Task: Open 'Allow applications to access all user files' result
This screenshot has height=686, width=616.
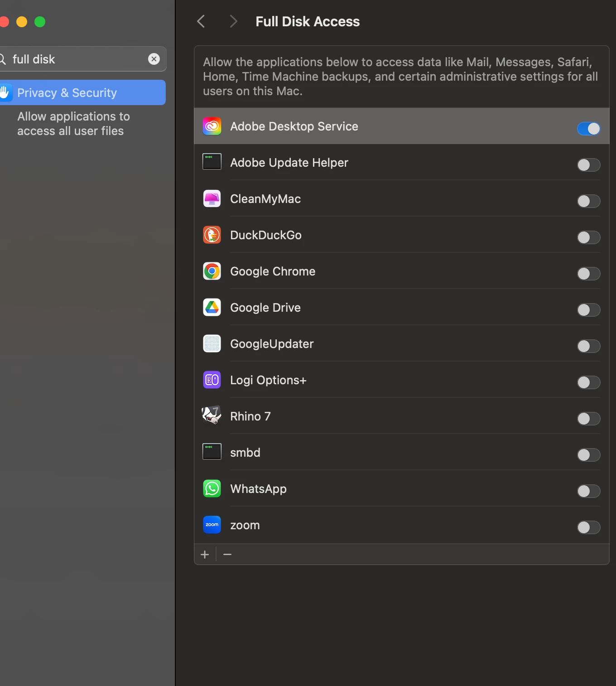Action: pos(73,124)
